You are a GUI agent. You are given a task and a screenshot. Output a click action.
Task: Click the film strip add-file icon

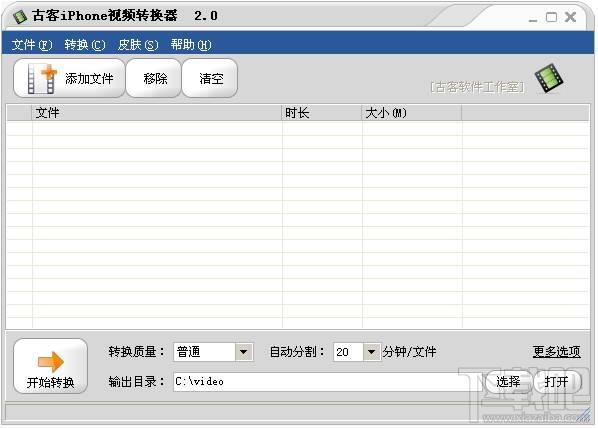click(x=42, y=79)
